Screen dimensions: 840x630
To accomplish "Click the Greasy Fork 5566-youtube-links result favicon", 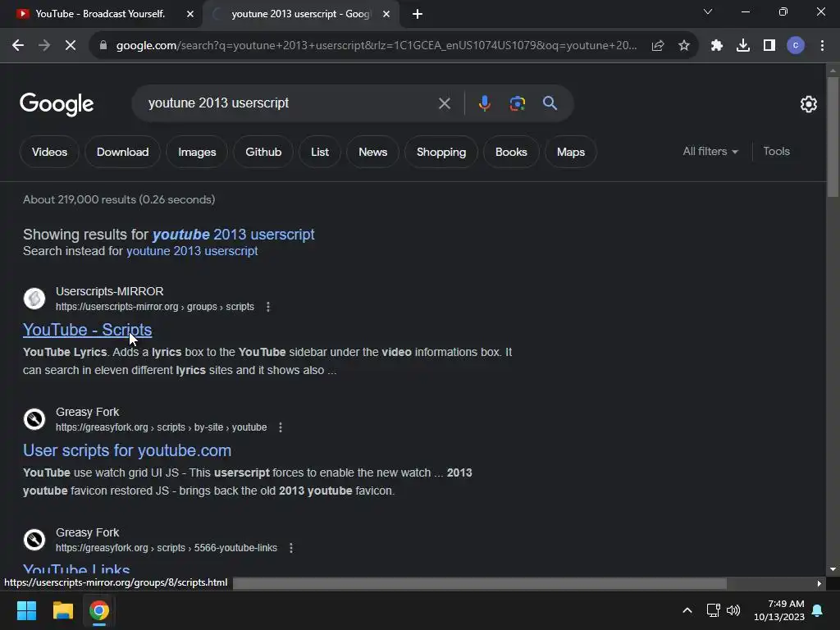I will pos(34,540).
